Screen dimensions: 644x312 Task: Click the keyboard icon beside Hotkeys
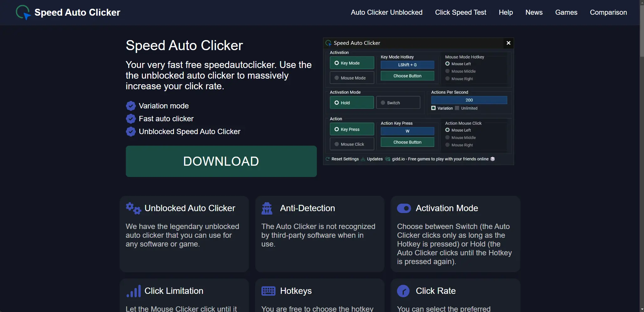tap(268, 291)
